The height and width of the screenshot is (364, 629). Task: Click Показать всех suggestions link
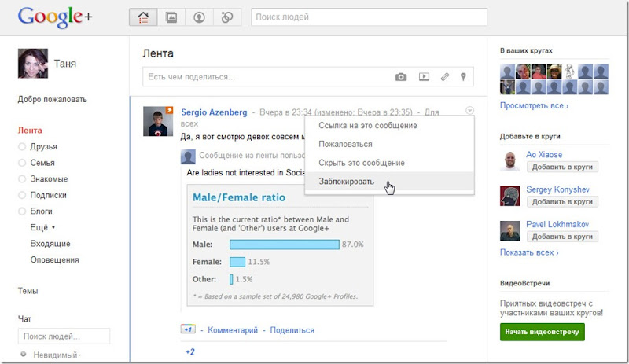click(529, 252)
